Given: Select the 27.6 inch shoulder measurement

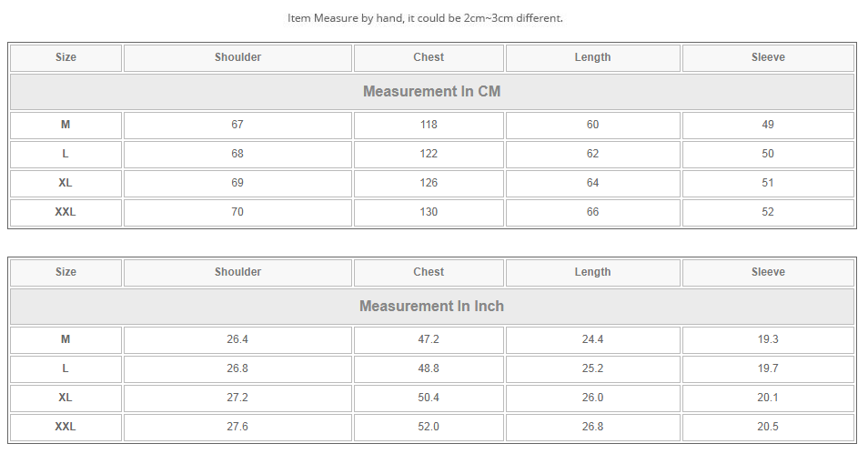Looking at the screenshot, I should pos(237,427).
